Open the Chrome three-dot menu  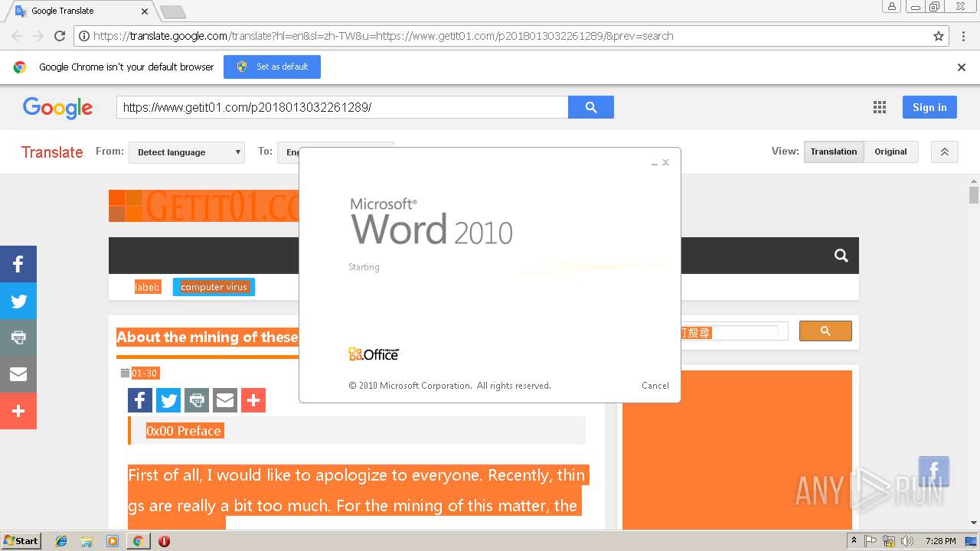(x=962, y=36)
